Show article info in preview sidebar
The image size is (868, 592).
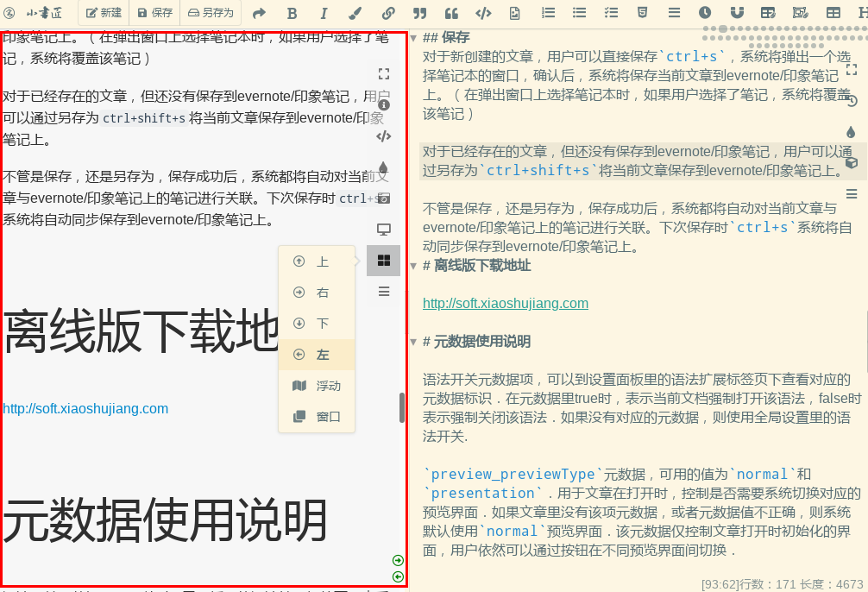point(384,104)
